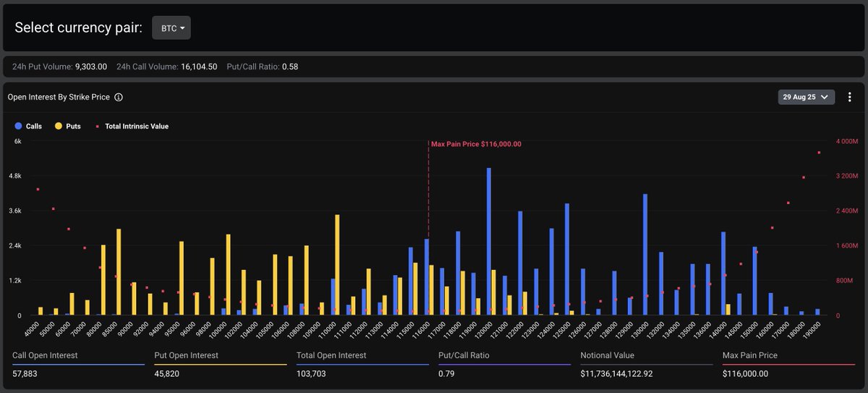Click the tallest blue Calls bar at 120000

489,241
